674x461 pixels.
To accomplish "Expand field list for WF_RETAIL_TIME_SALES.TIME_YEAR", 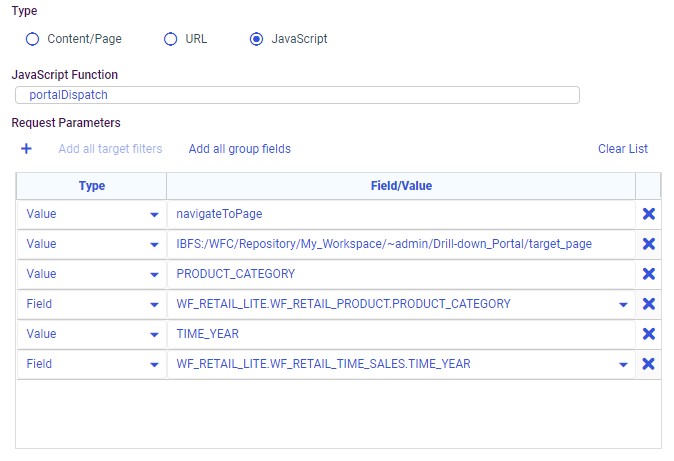I will pyautogui.click(x=623, y=365).
